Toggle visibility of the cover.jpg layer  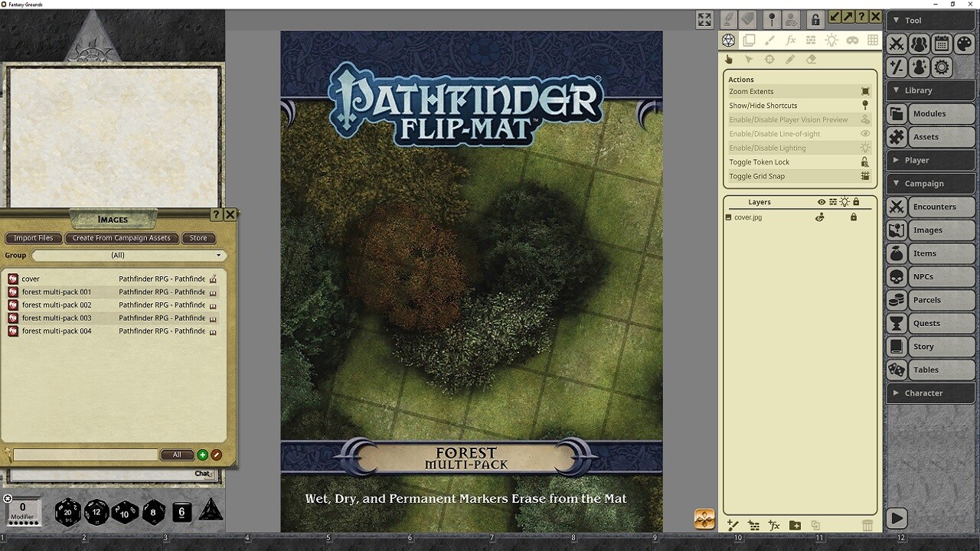click(820, 217)
